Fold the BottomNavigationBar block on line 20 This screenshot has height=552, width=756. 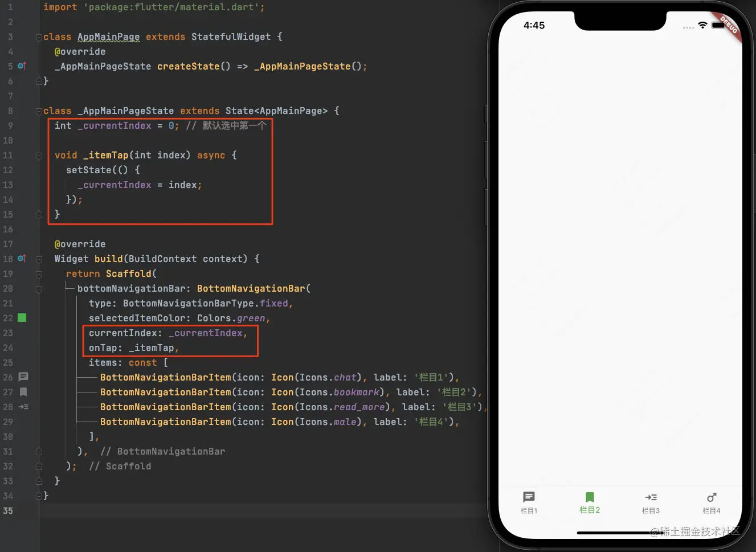click(39, 289)
